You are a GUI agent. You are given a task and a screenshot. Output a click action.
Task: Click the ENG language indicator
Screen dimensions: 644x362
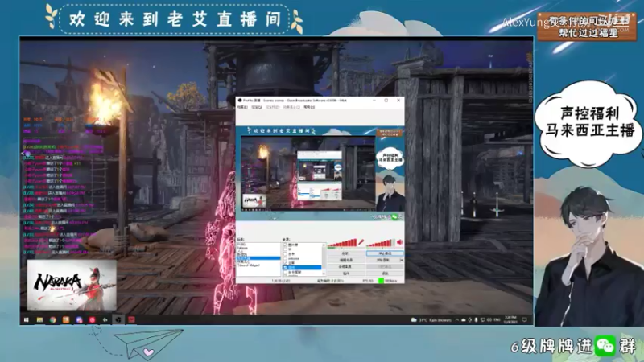click(497, 319)
